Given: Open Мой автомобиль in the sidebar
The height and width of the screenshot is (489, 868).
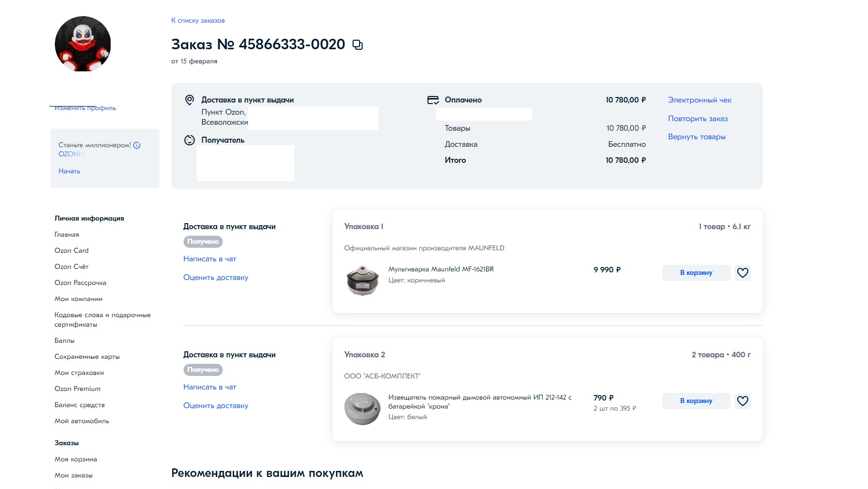Looking at the screenshot, I should (x=82, y=421).
